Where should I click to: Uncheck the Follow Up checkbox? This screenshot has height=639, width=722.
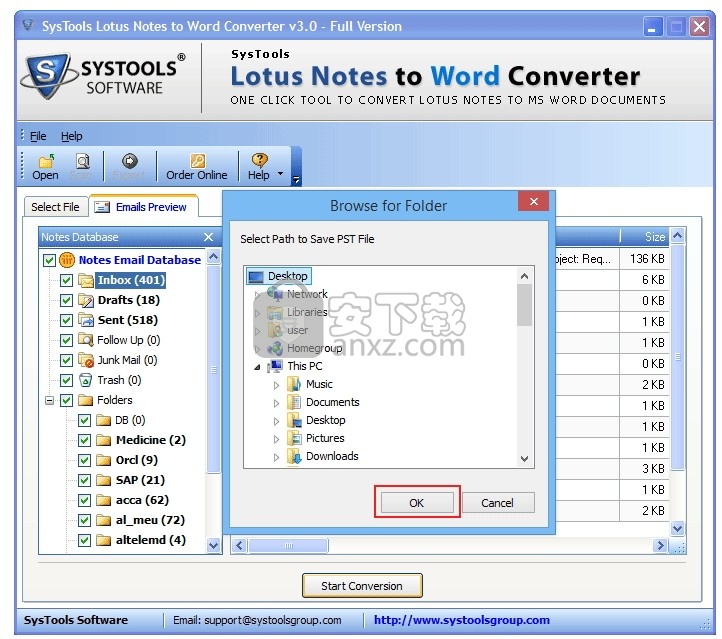(x=66, y=340)
